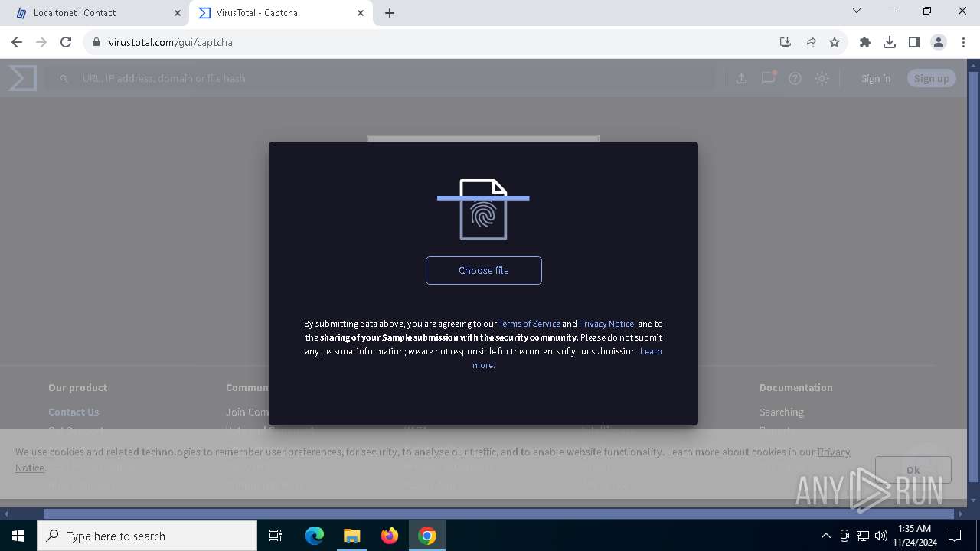This screenshot has width=980, height=551.
Task: Toggle the Chrome side panel icon
Action: click(914, 42)
